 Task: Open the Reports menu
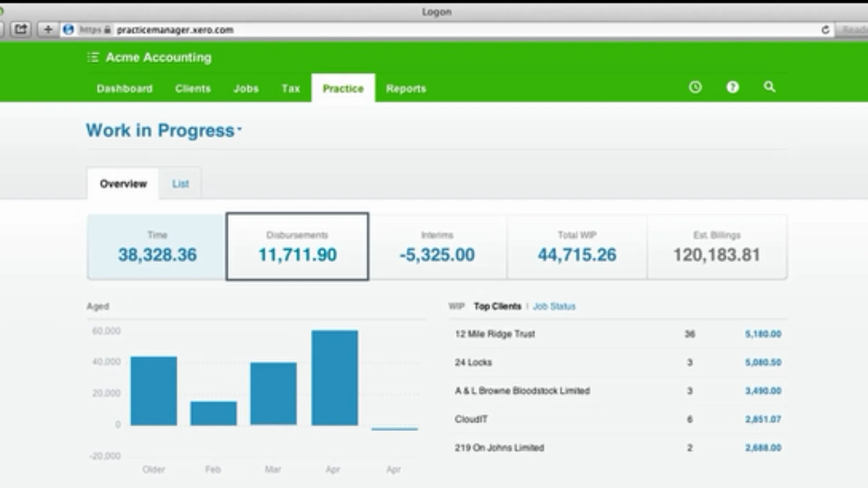click(406, 89)
